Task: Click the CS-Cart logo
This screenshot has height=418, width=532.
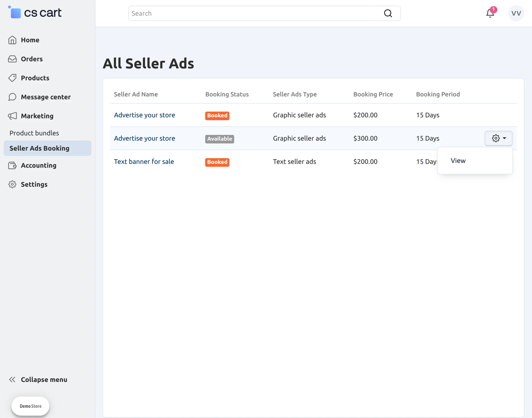Action: point(35,12)
